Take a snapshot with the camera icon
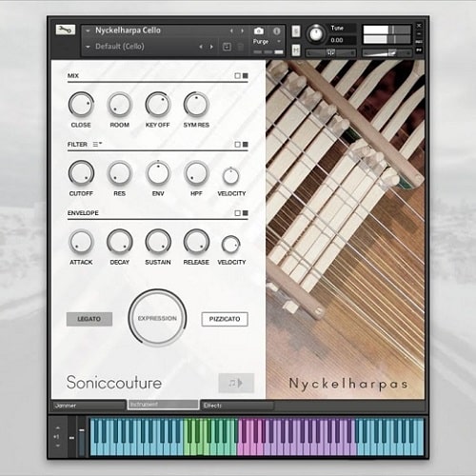The width and height of the screenshot is (476, 476). [259, 30]
